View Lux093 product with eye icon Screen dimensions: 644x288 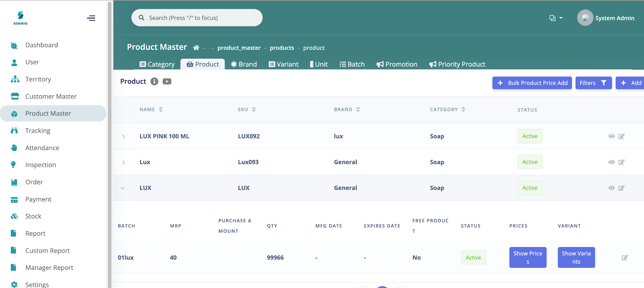tap(611, 162)
